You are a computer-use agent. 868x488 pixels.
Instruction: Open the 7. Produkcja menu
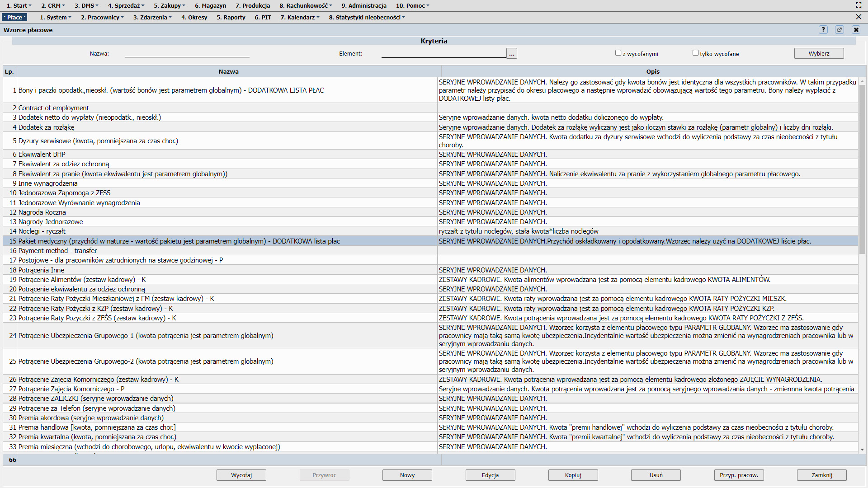click(x=253, y=5)
